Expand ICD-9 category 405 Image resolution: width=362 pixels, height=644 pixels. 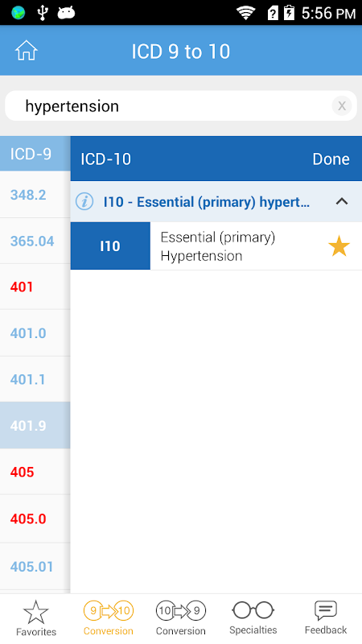[x=35, y=472]
